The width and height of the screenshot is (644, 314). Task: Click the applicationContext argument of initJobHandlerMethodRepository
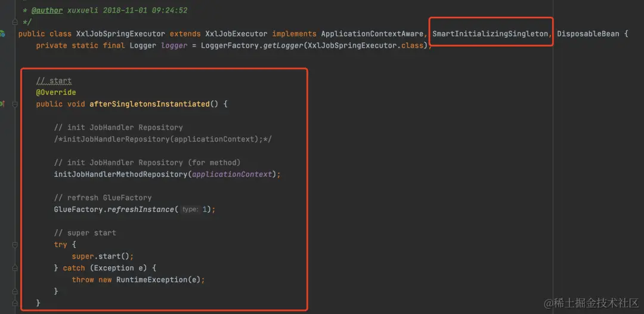click(232, 174)
